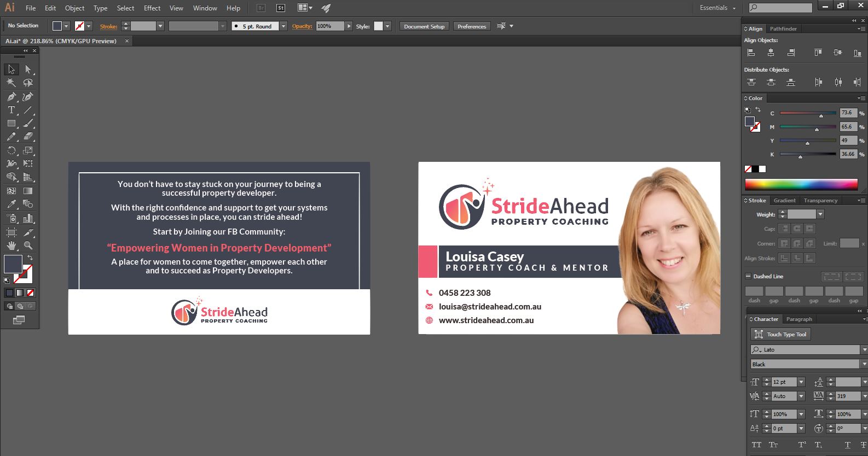Viewport: 868px width, 456px height.
Task: Choose the Gradient tool in toolbox
Action: (x=28, y=191)
